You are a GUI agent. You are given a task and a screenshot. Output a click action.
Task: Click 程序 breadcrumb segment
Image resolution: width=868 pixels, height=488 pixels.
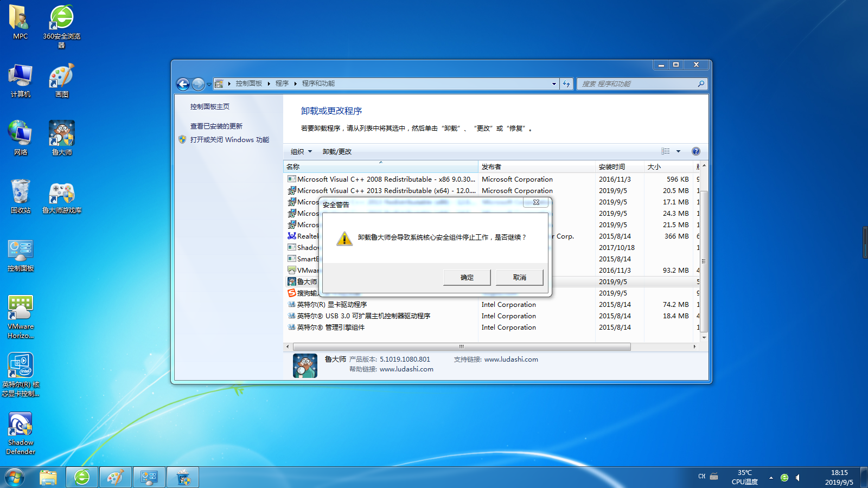coord(282,84)
